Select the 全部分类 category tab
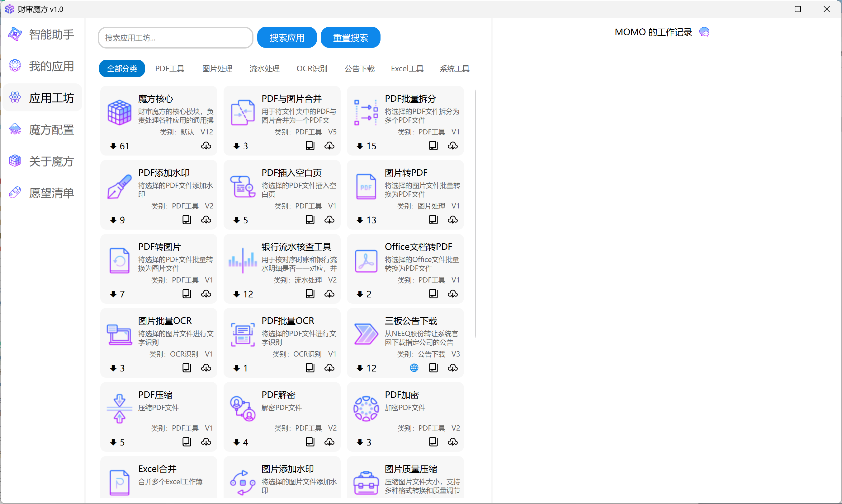Screen dimensions: 842x504 pos(122,69)
